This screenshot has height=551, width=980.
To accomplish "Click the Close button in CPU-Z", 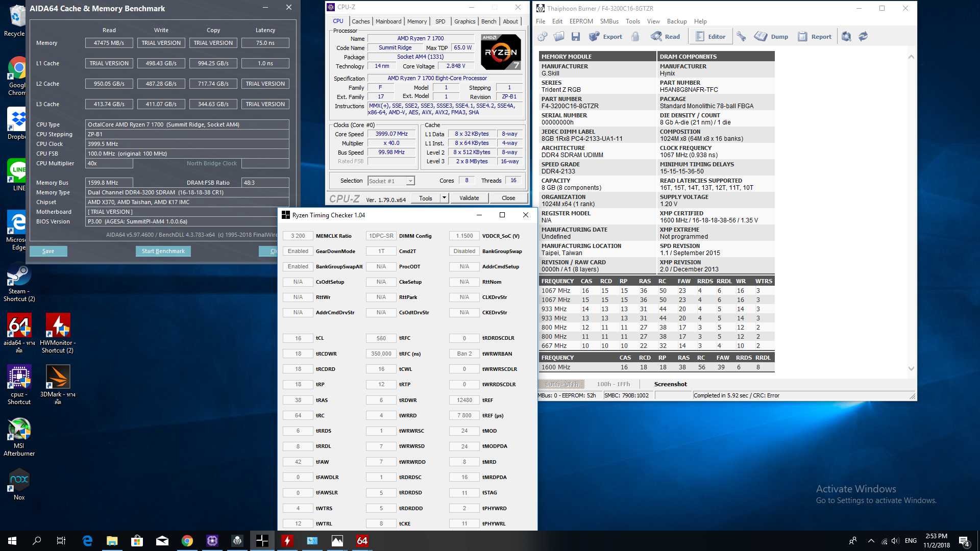I will (x=508, y=198).
